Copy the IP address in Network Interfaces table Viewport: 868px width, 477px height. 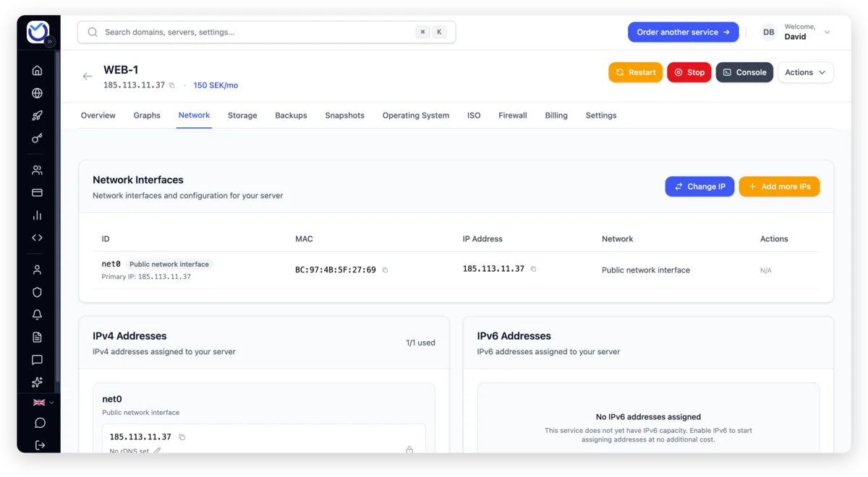coord(534,269)
